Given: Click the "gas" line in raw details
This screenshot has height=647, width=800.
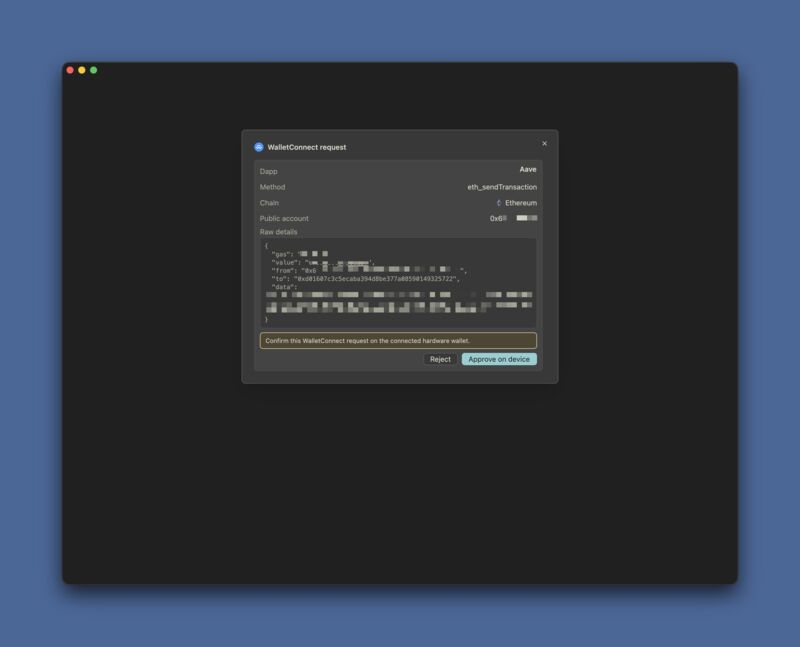Looking at the screenshot, I should (299, 254).
